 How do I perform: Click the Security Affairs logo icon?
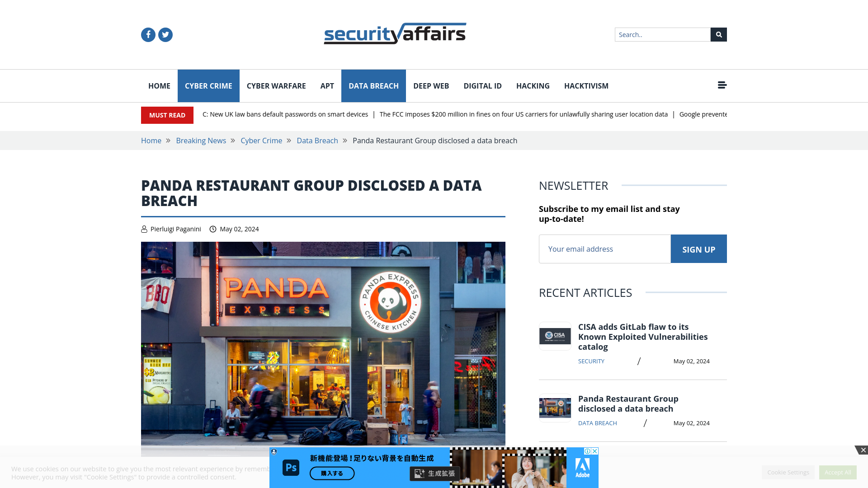[x=394, y=33]
